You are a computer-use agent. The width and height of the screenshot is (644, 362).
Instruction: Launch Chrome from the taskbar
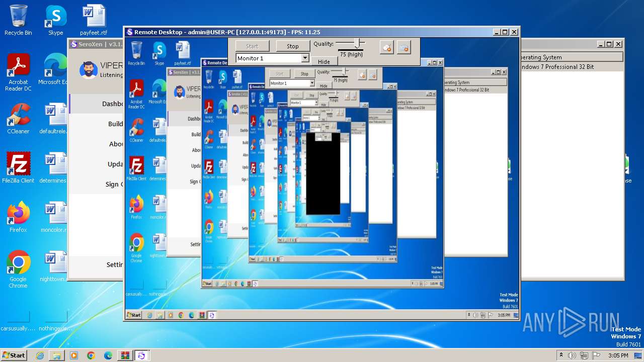pos(91,355)
